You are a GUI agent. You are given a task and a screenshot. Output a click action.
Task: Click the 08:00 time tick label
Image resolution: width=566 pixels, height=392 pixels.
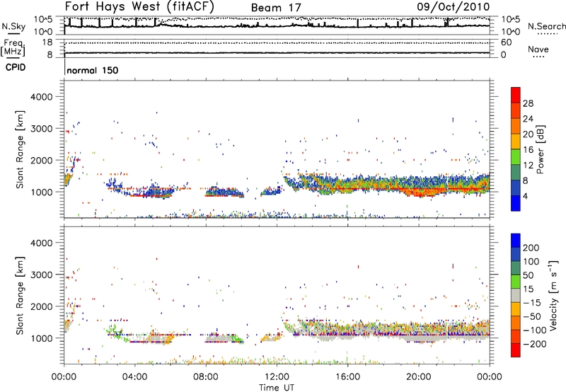point(206,377)
